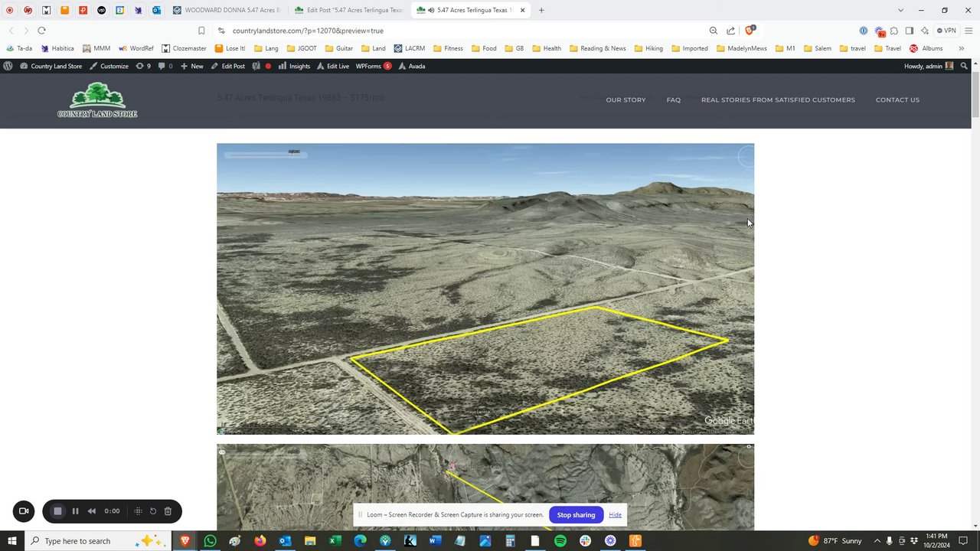This screenshot has height=551, width=980.
Task: Open the FAQ navigation link
Action: coord(673,99)
